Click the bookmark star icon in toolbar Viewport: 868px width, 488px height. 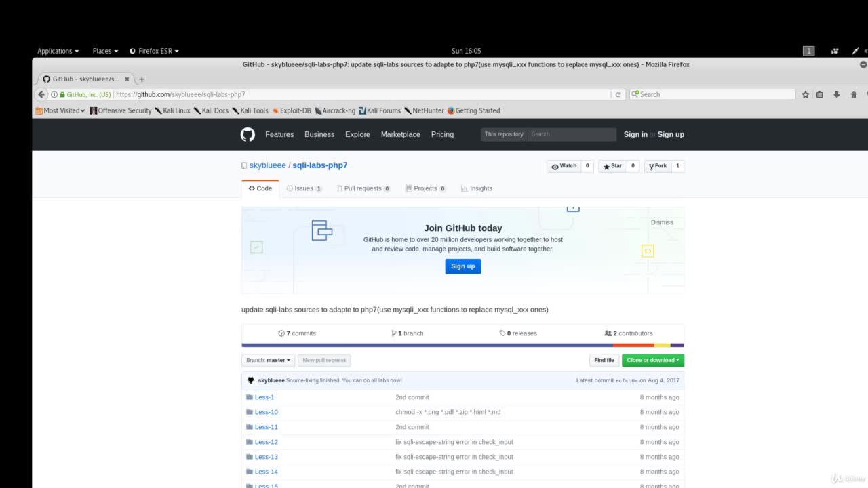click(806, 94)
